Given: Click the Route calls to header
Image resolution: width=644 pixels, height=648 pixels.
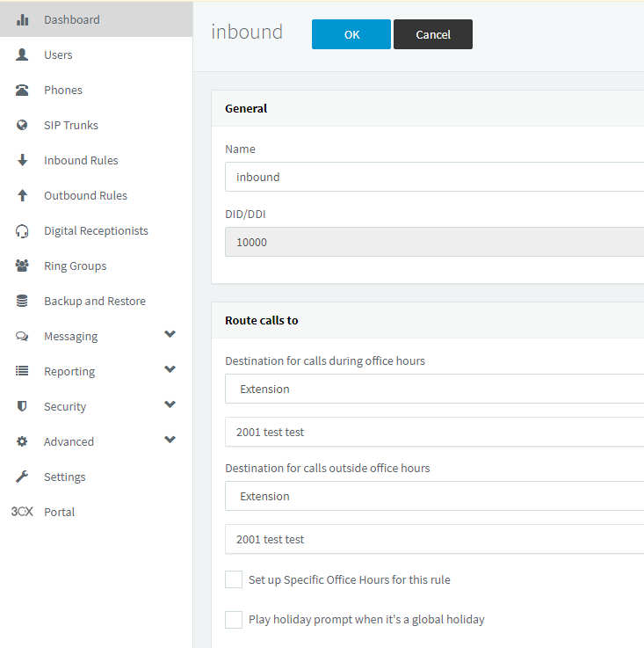Looking at the screenshot, I should coord(262,320).
